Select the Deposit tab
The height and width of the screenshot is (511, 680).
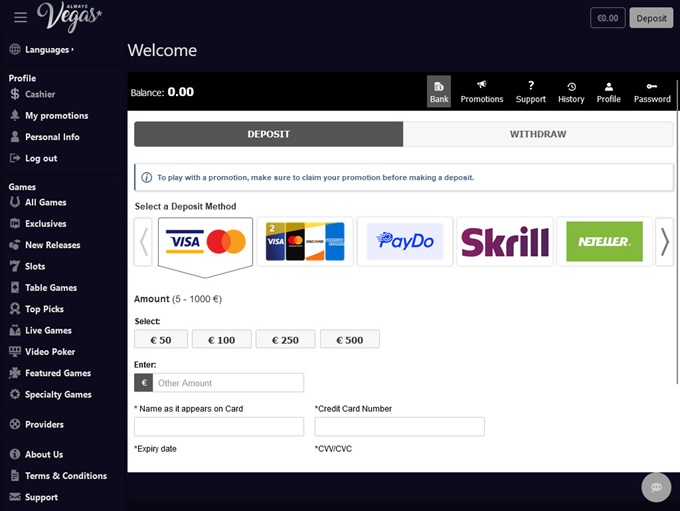pos(268,134)
